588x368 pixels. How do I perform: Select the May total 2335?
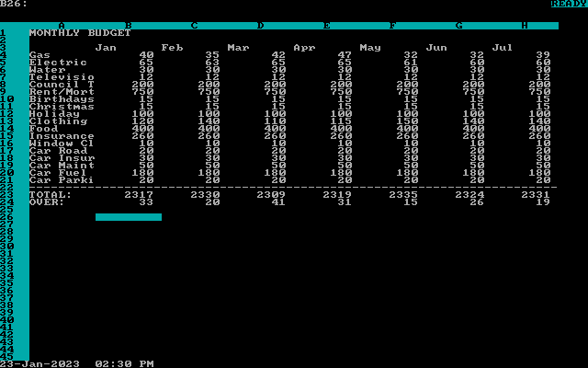[x=403, y=195]
